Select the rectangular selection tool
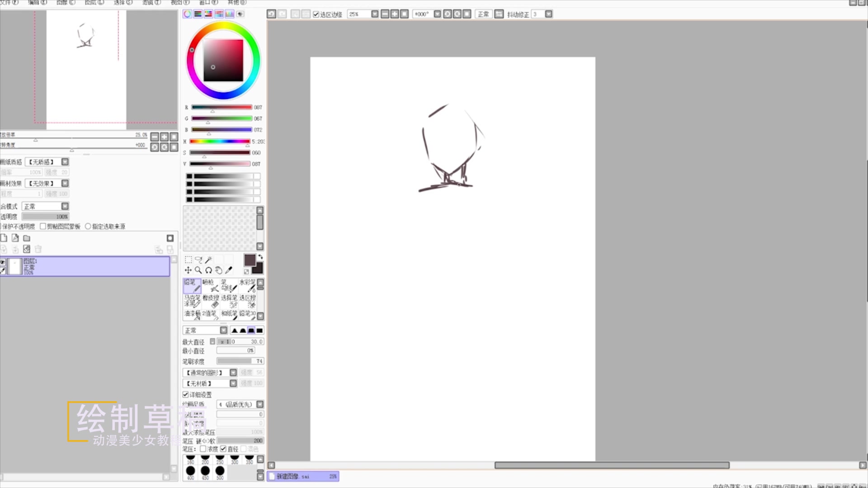Image resolution: width=868 pixels, height=488 pixels. (x=189, y=260)
